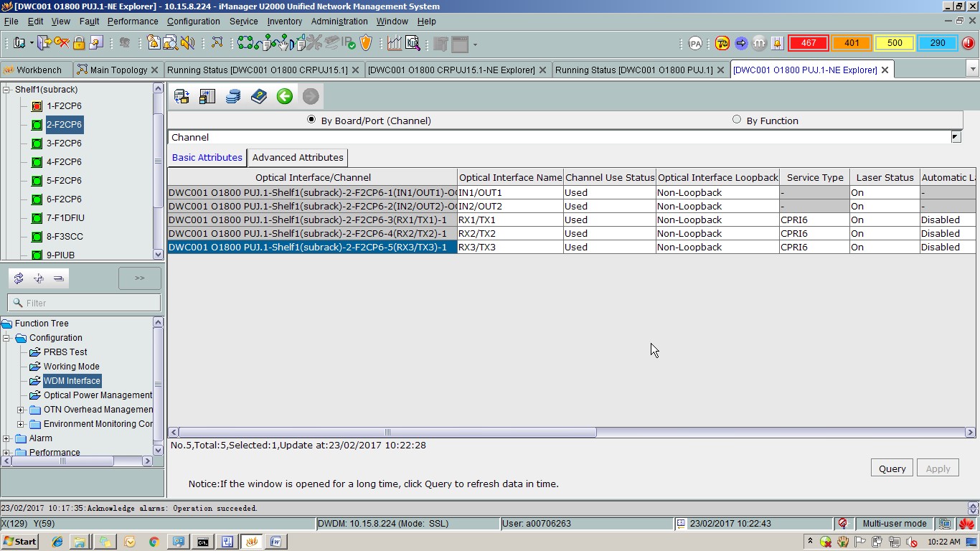The image size is (980, 551).
Task: Expand the OTN Overhead Management node
Action: pyautogui.click(x=21, y=410)
